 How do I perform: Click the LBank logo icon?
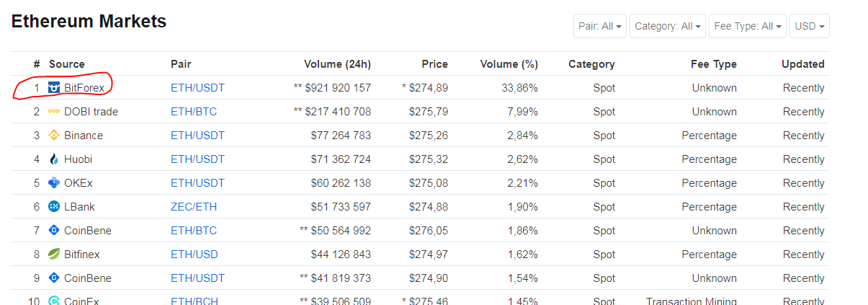coord(54,207)
